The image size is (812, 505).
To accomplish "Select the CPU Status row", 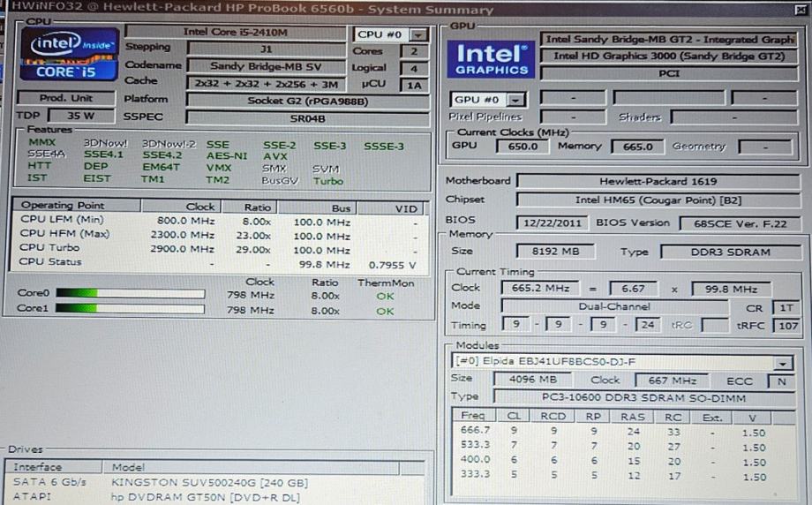I will click(219, 263).
